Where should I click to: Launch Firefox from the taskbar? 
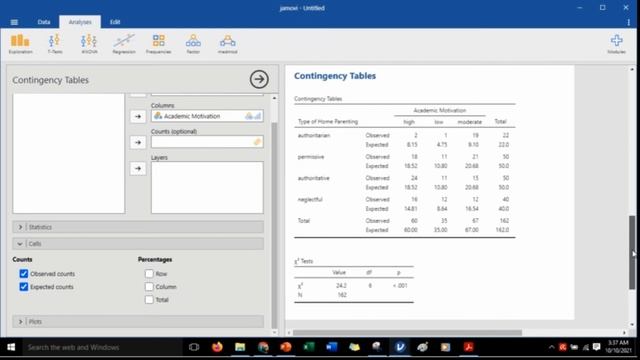[217, 347]
